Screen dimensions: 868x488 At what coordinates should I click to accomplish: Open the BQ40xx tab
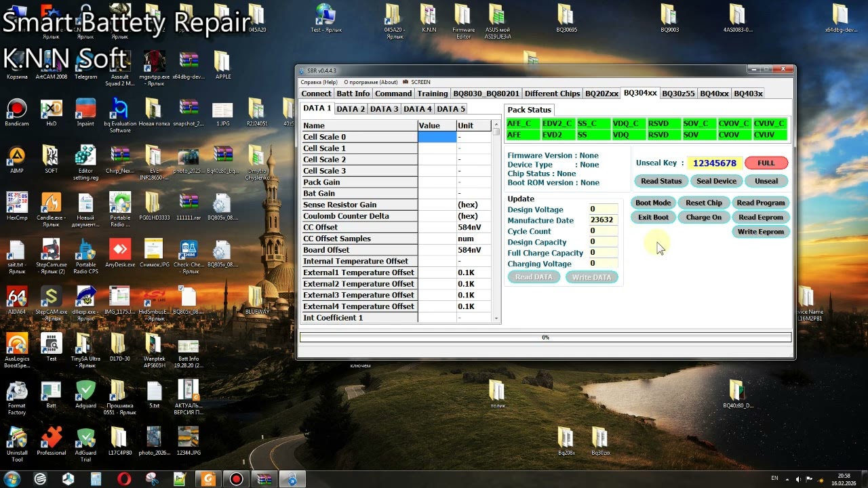[x=714, y=94]
